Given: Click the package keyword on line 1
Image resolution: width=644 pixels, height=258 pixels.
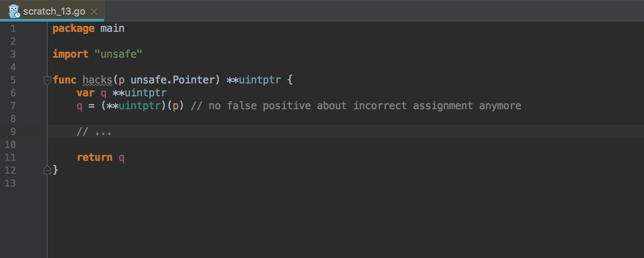Looking at the screenshot, I should [73, 28].
